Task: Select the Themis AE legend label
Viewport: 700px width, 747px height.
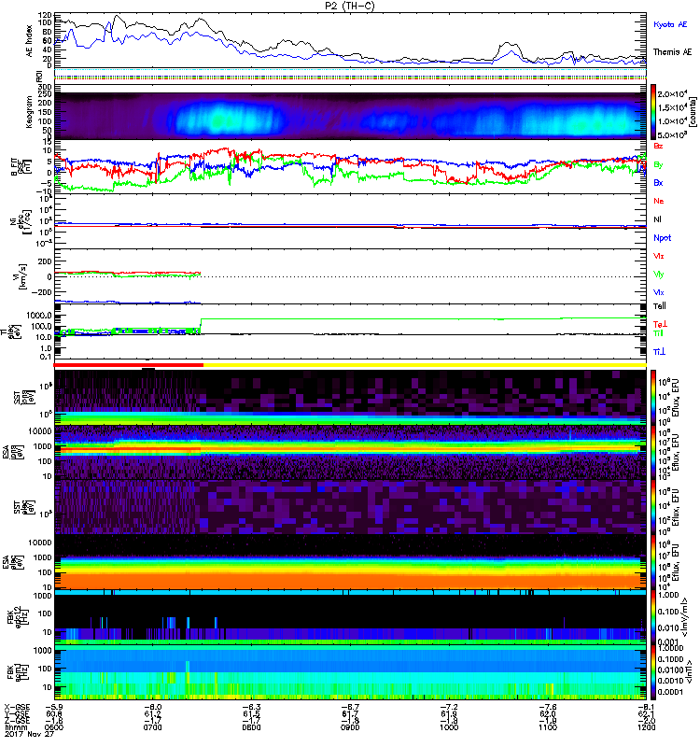Action: [672, 52]
